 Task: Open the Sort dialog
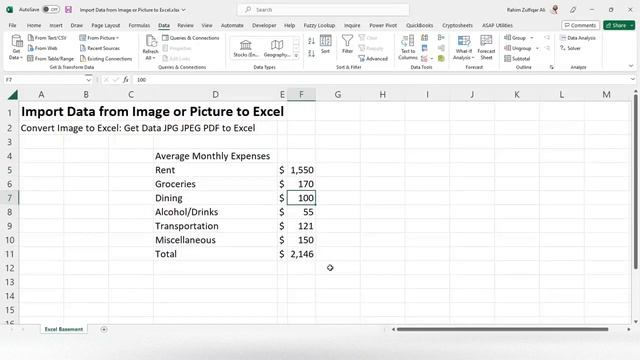click(x=325, y=44)
